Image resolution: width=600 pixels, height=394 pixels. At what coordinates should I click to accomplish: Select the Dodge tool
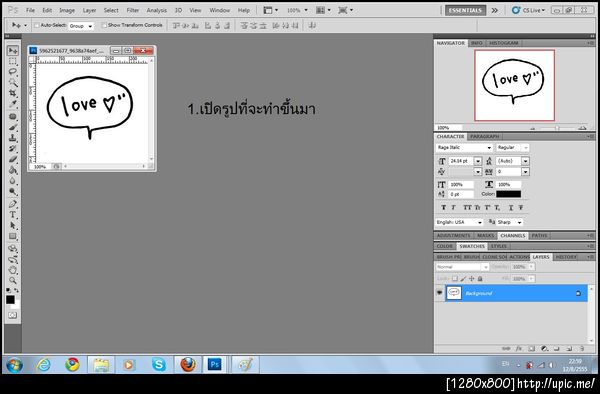click(x=13, y=191)
